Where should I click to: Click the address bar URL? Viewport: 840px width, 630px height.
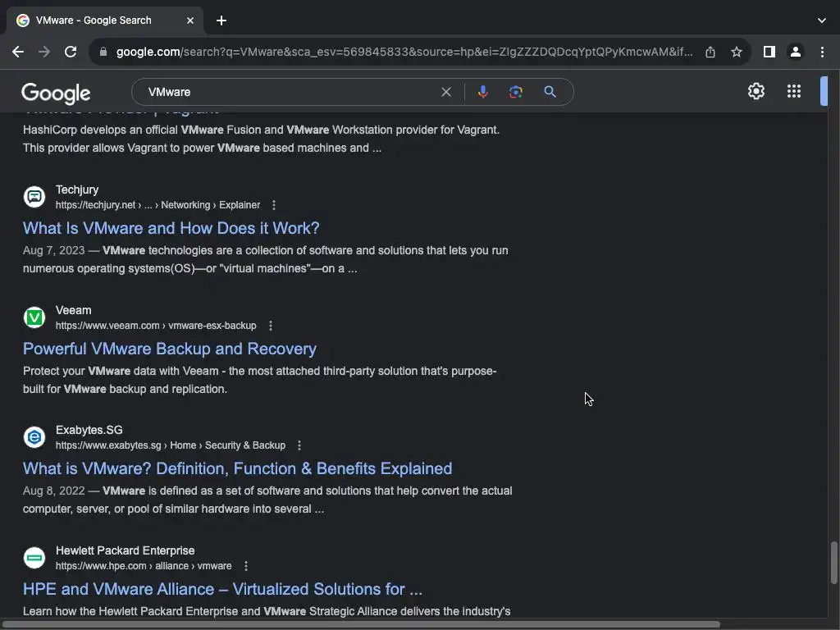pyautogui.click(x=404, y=52)
